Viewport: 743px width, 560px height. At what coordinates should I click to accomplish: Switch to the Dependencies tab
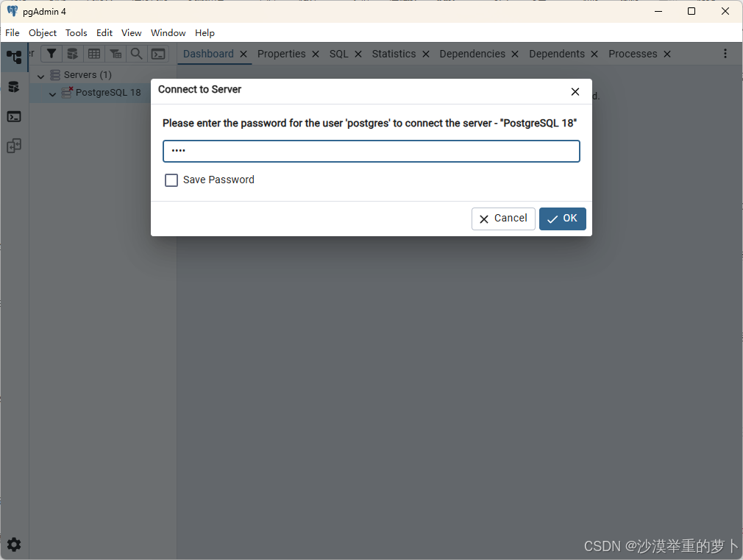[x=472, y=54]
